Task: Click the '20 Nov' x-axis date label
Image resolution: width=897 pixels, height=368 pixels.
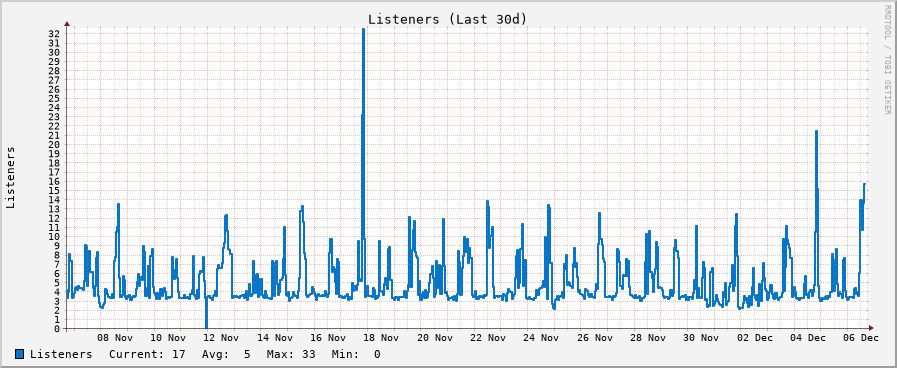Action: (x=435, y=338)
